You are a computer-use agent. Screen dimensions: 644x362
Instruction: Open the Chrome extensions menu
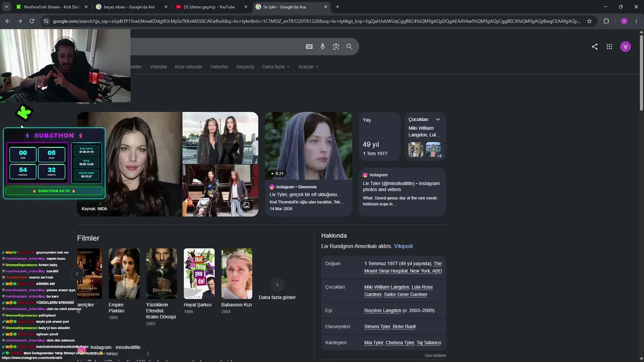point(606,21)
